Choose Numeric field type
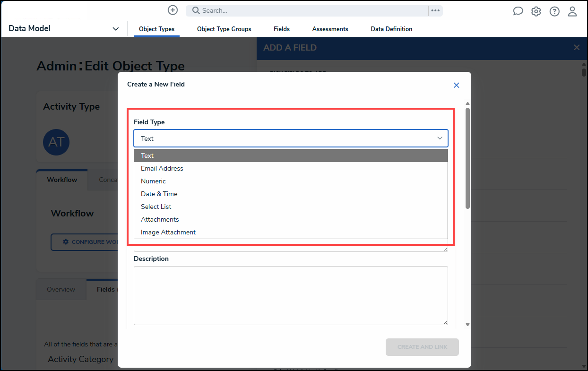This screenshot has width=588, height=371. click(291, 181)
